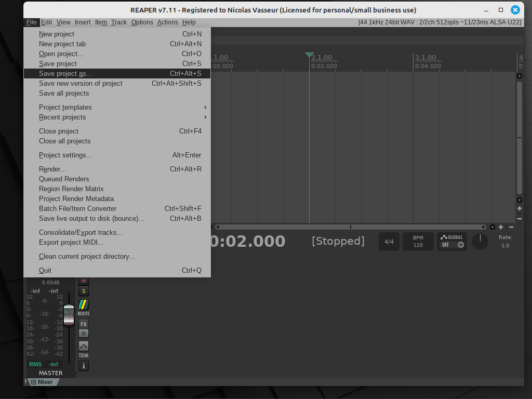532x399 pixels.
Task: Click the 4/4 time signature box
Action: (x=389, y=242)
